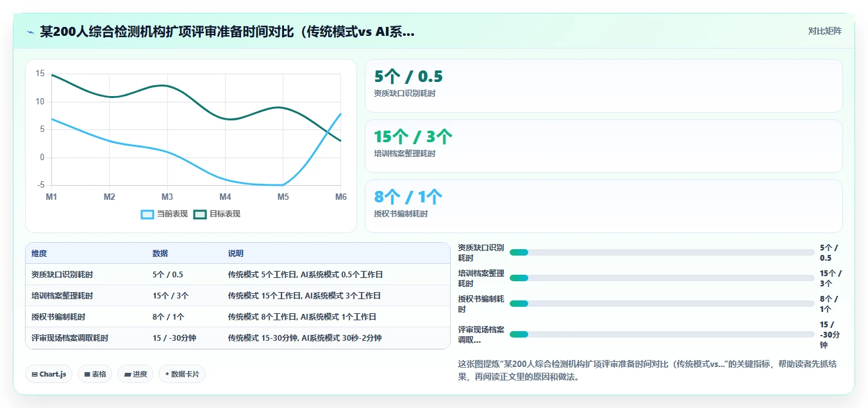Click the 进度 tag chip
Screen dimensions: 868x408
coord(135,374)
